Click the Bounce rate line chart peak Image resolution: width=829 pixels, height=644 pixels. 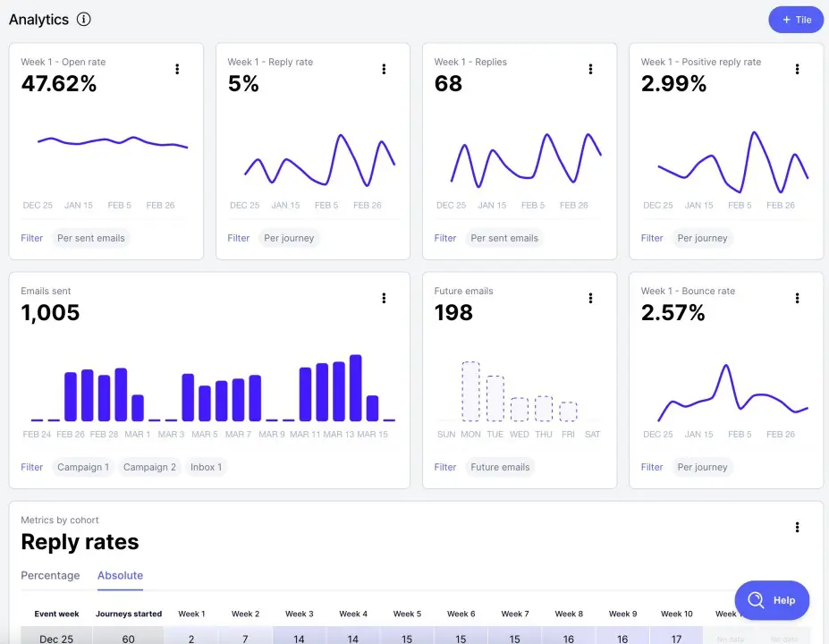click(726, 366)
